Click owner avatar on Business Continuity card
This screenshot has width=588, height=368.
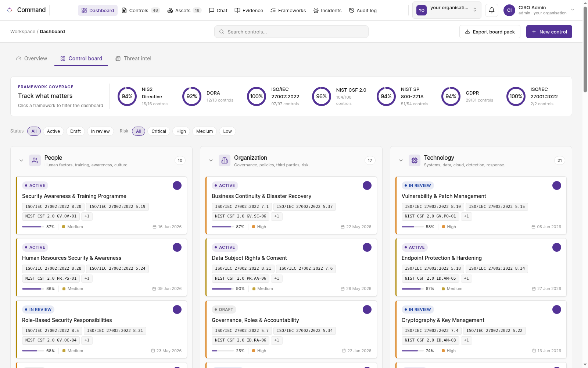[x=367, y=185]
